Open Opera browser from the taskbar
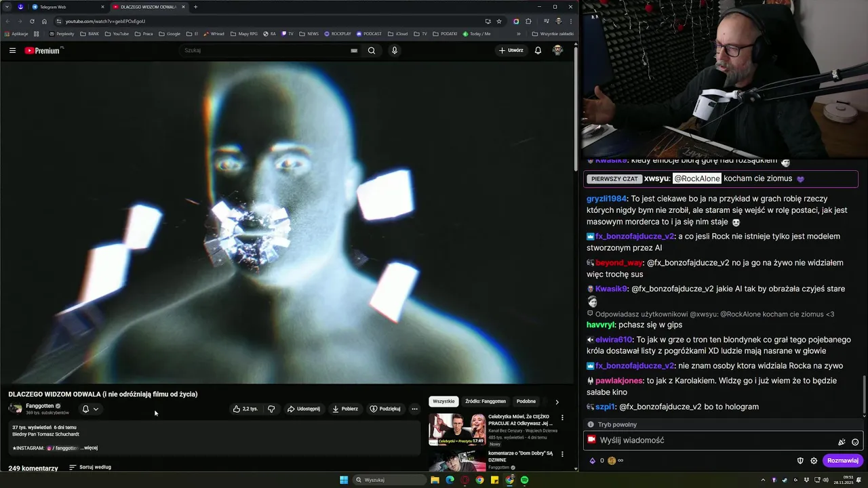 (x=465, y=480)
